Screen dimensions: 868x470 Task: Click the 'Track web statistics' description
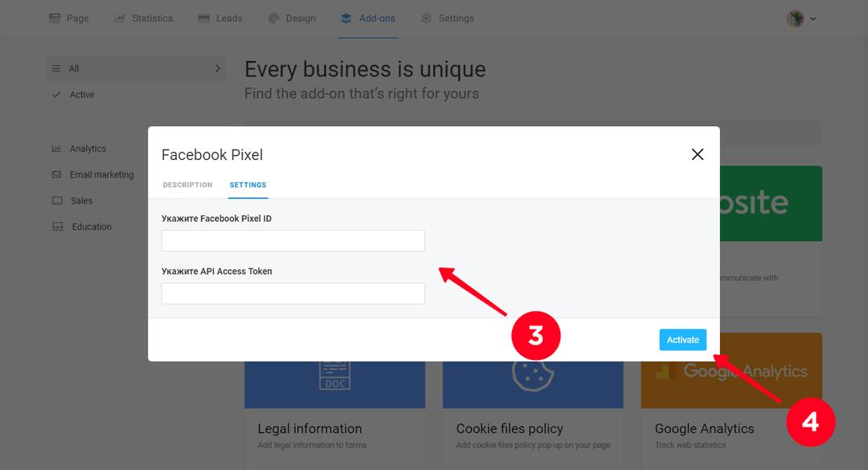690,445
